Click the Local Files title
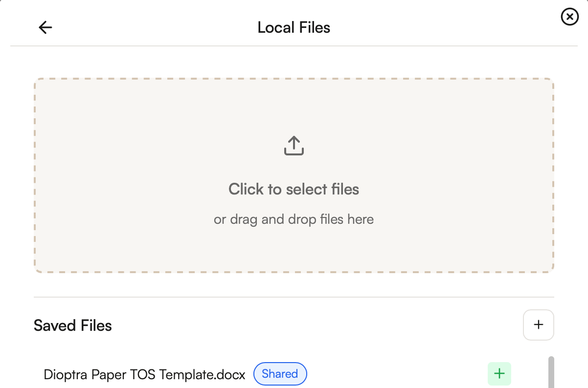This screenshot has width=588, height=388. tap(294, 27)
